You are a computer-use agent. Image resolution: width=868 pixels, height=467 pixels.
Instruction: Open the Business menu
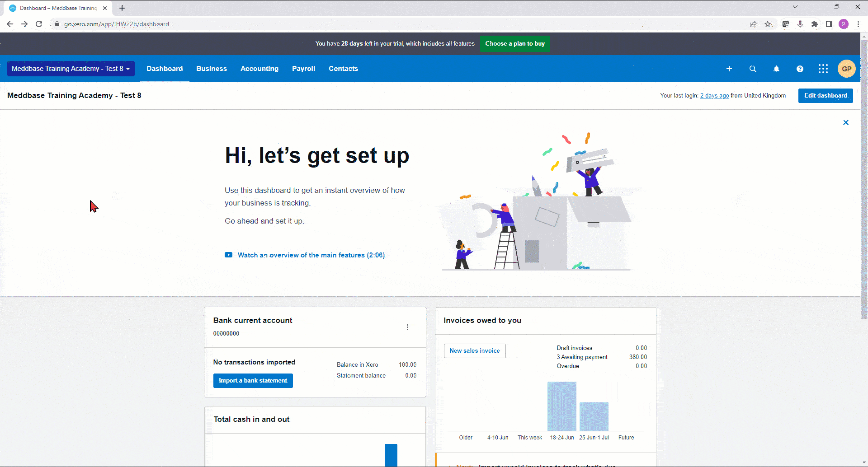pyautogui.click(x=211, y=69)
